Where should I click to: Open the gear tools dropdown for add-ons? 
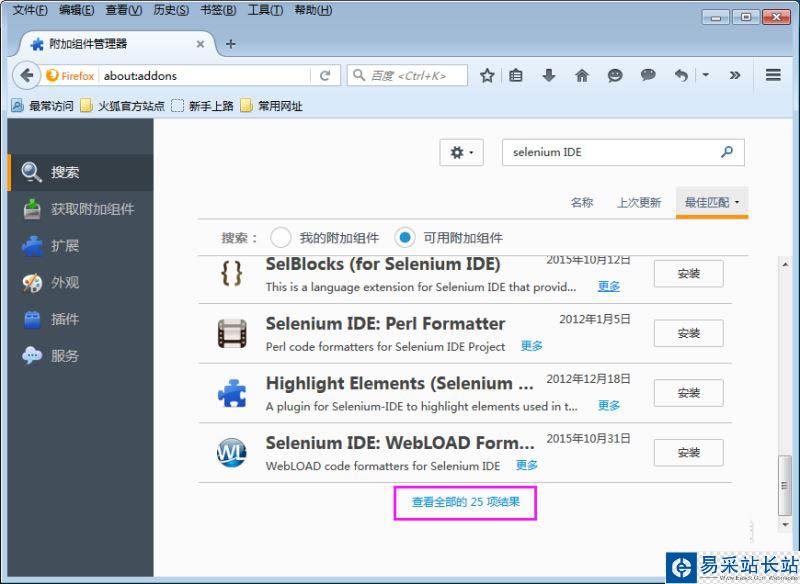pos(462,152)
